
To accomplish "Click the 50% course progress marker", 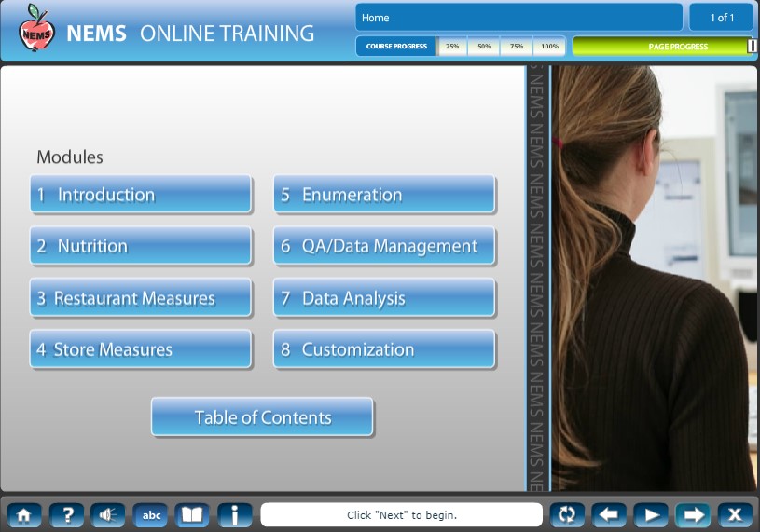I will [484, 47].
